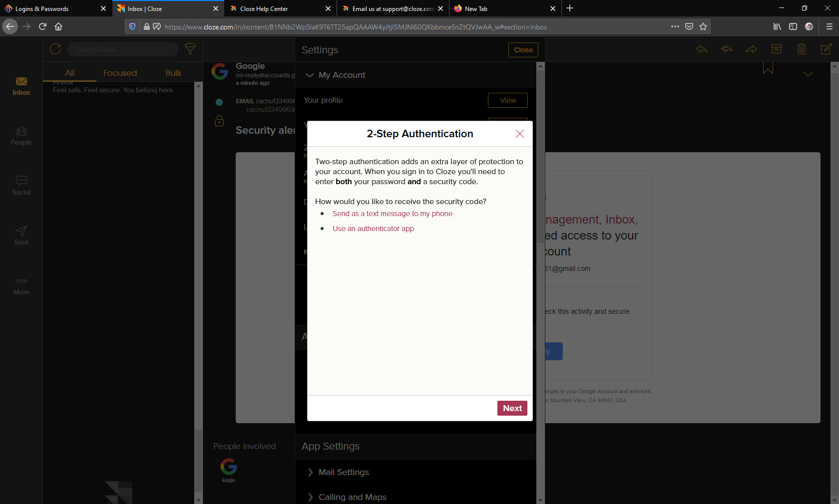Open the email filter funnel

(190, 49)
